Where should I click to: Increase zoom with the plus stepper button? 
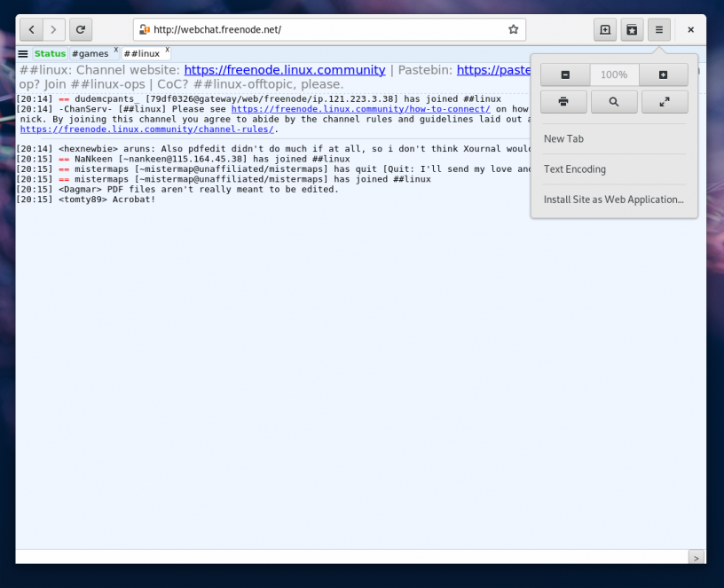click(x=663, y=74)
